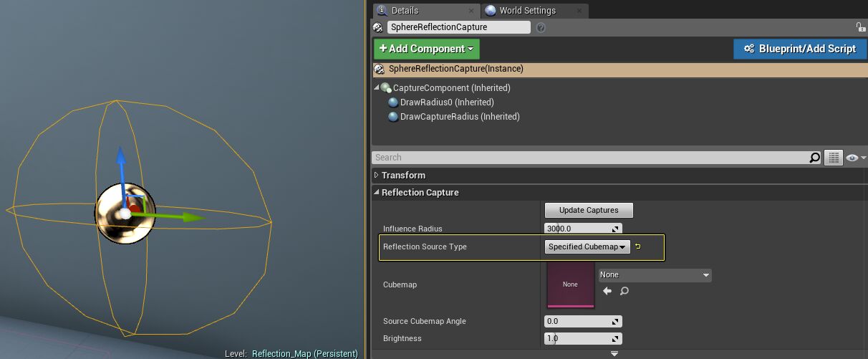This screenshot has height=359, width=868.
Task: Click the help question mark beside the actor name
Action: point(541,27)
